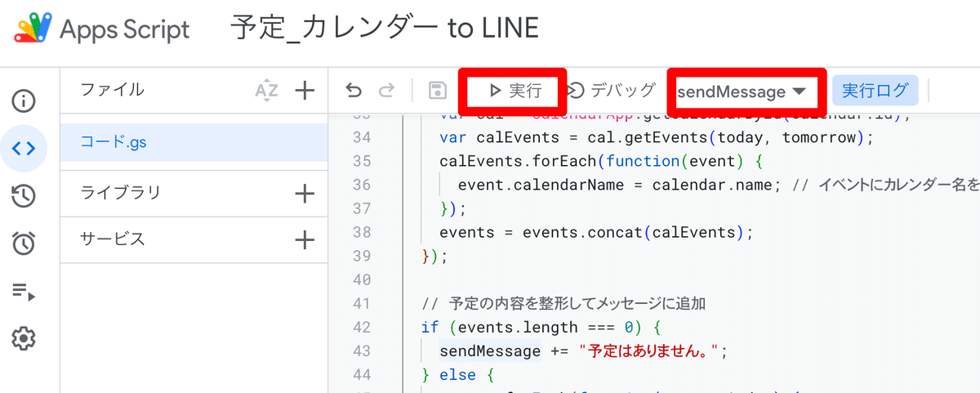Open the Executions list icon
This screenshot has height=393, width=980.
24,290
